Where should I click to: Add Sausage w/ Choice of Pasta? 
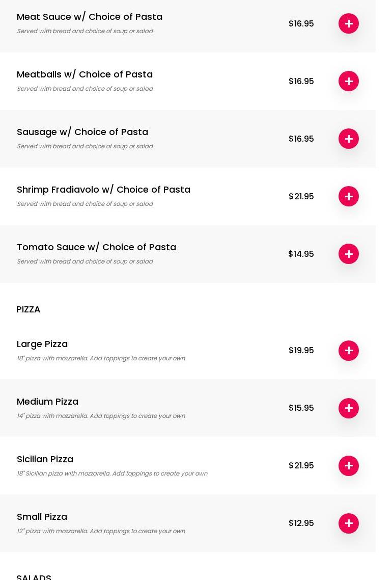click(349, 139)
